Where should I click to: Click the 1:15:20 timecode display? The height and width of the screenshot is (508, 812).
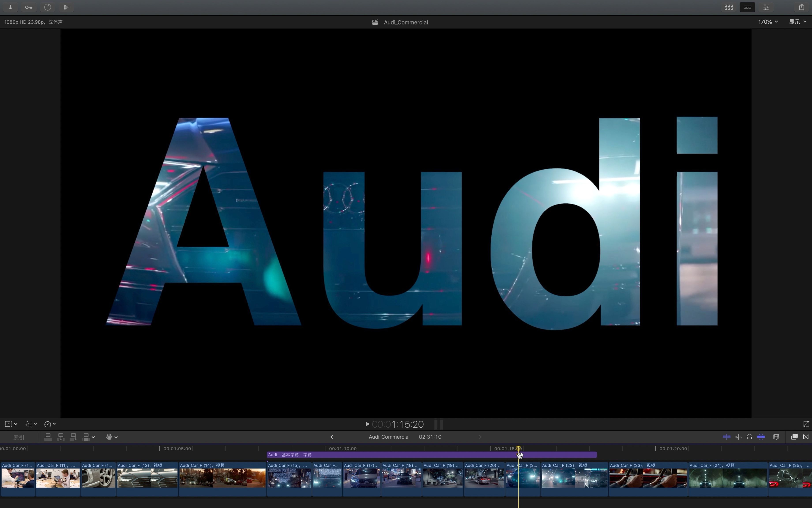click(x=398, y=424)
